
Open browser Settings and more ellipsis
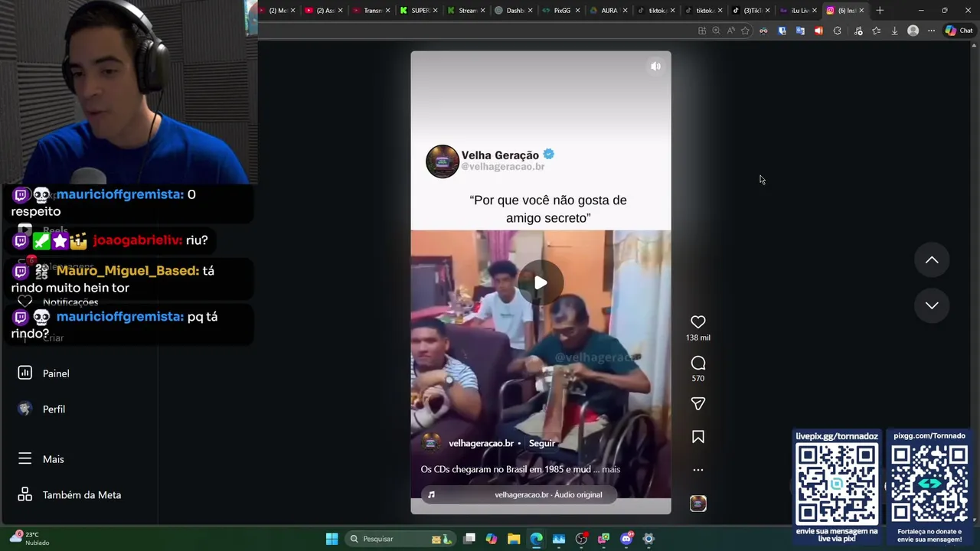(x=931, y=31)
